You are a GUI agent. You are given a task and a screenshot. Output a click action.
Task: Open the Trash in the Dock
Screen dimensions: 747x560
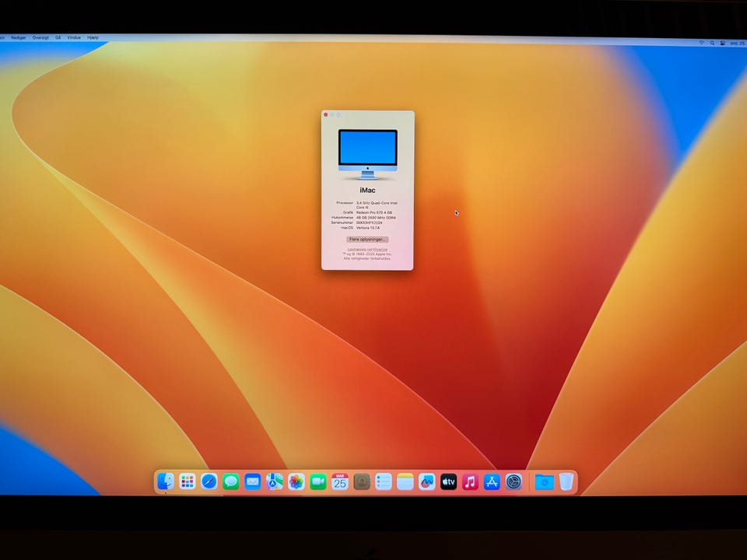coord(566,481)
